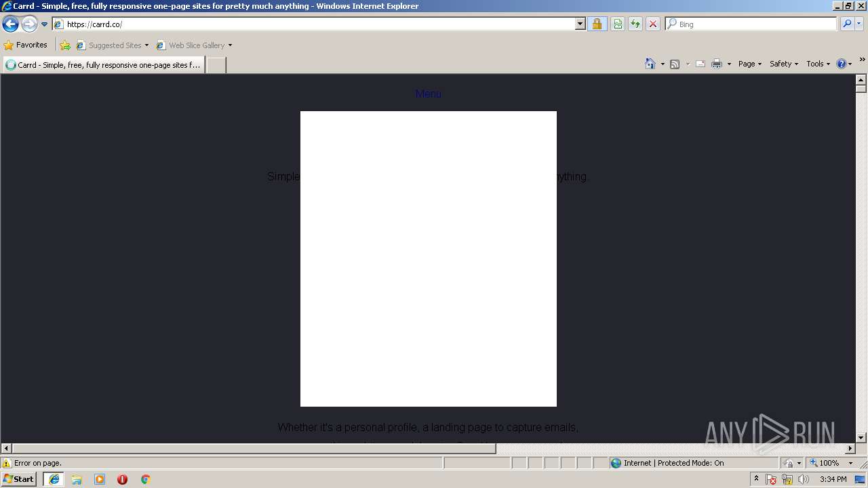The image size is (868, 488).
Task: Open the Favorites center
Action: (26, 45)
